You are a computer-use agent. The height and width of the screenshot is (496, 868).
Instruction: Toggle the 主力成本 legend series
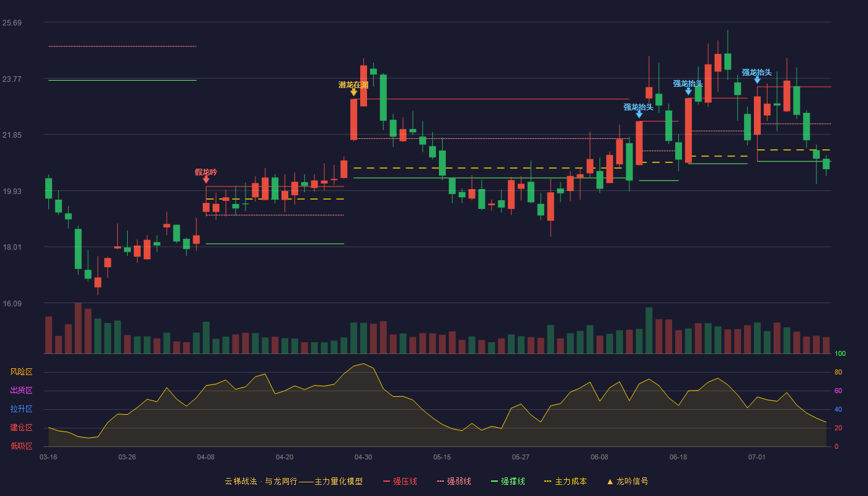tap(565, 481)
